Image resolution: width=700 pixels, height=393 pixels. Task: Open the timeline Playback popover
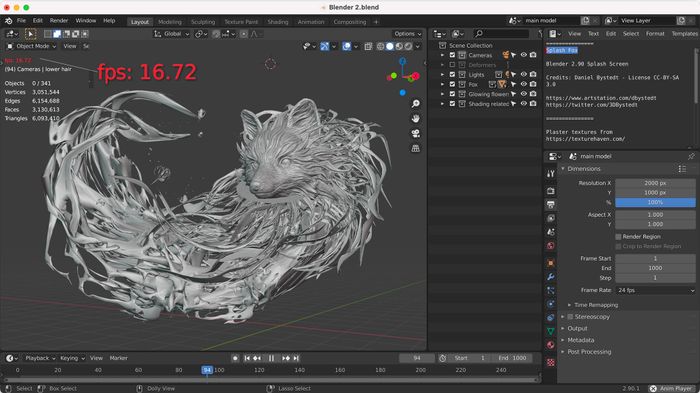40,358
